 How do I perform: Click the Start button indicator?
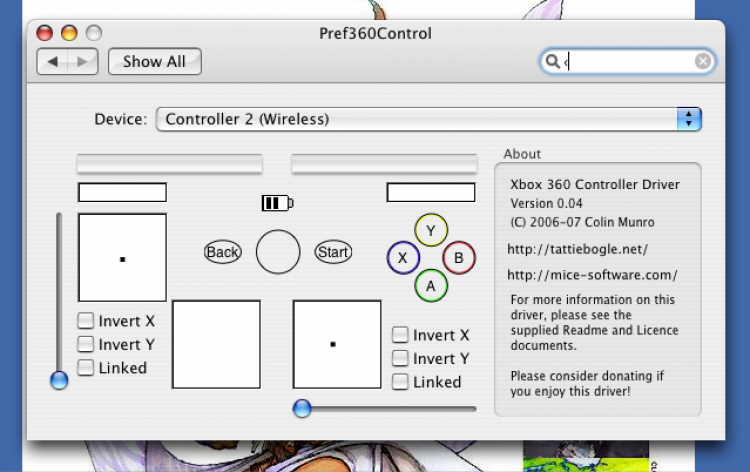pos(333,252)
